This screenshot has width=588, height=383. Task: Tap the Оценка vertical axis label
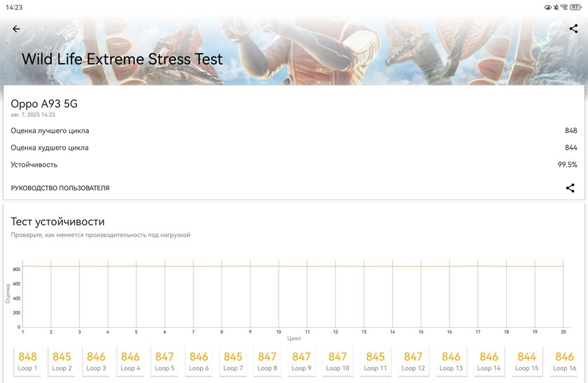point(8,293)
